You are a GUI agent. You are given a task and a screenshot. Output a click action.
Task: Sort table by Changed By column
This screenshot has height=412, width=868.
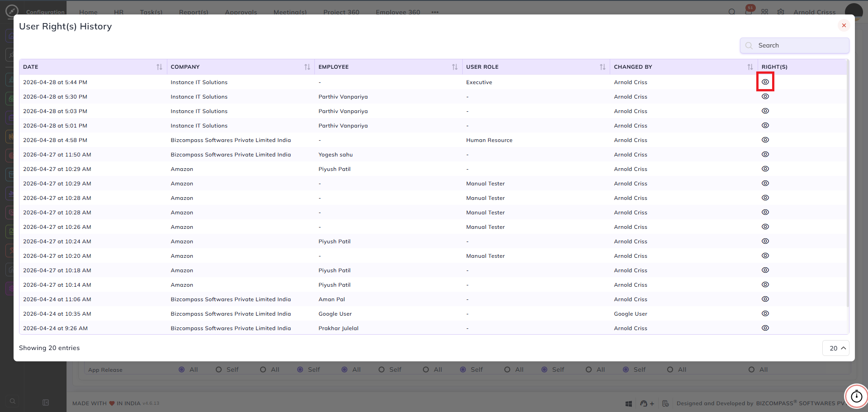tap(750, 67)
